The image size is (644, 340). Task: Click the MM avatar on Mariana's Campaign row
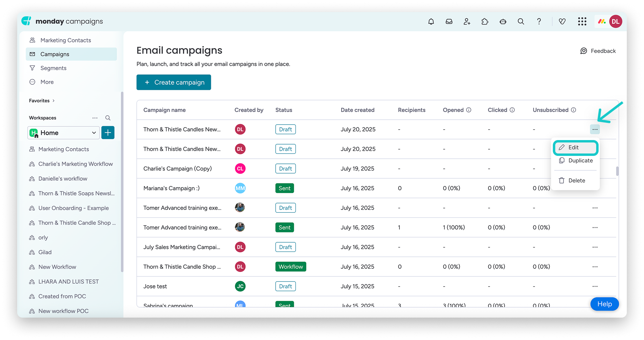click(x=240, y=188)
